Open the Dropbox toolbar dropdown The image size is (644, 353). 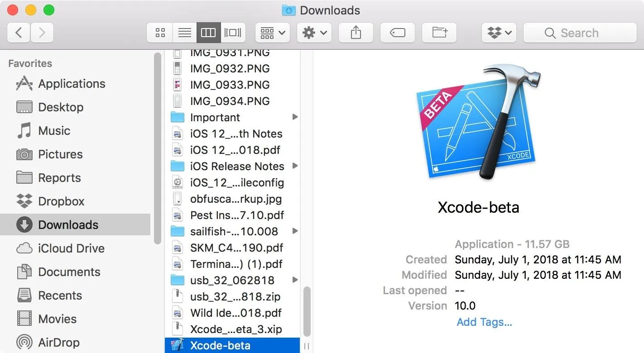pos(499,33)
